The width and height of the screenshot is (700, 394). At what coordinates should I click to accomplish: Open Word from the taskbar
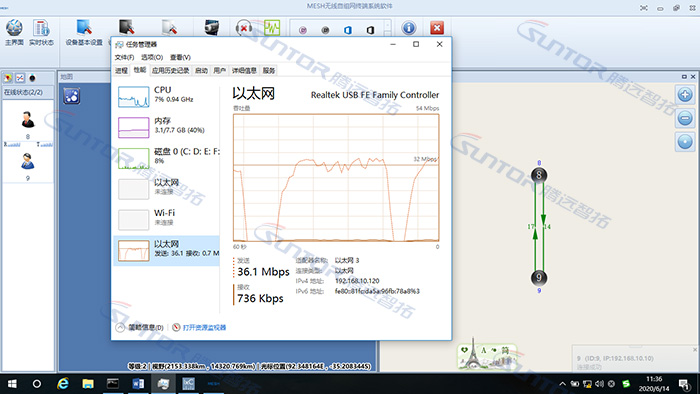(138, 384)
